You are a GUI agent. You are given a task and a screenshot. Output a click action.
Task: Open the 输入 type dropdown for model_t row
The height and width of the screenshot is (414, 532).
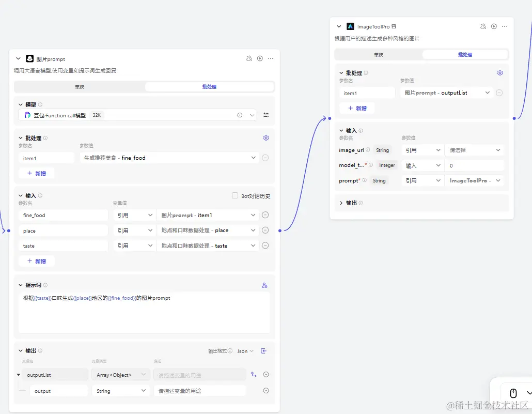423,165
